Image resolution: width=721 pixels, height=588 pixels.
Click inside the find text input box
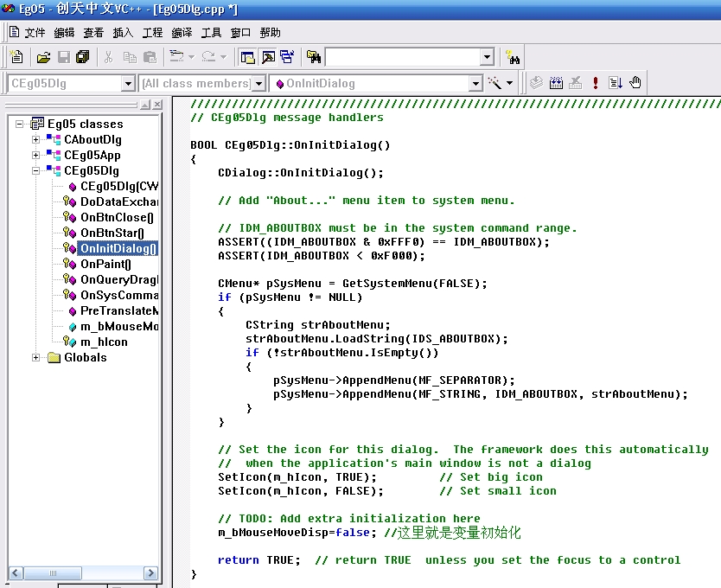point(403,57)
